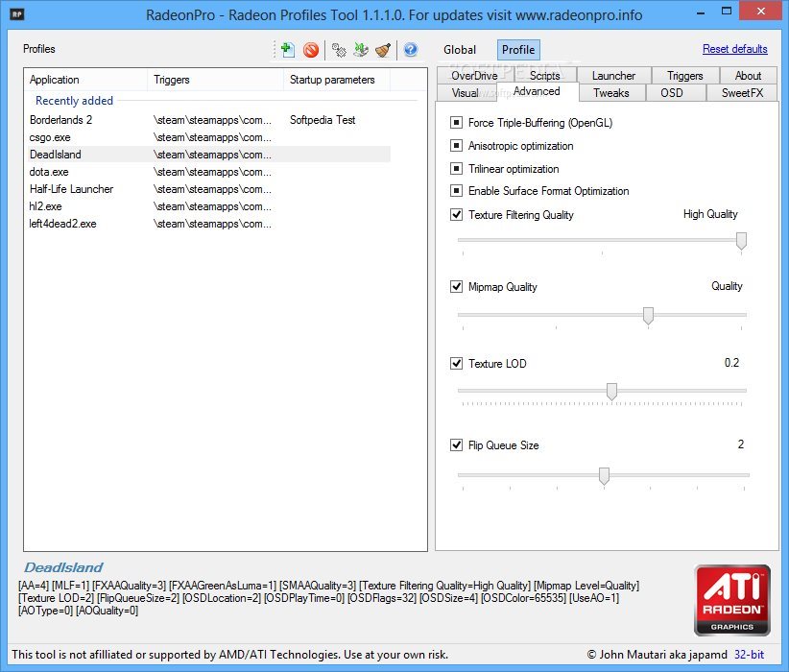Open the Launcher tab
This screenshot has width=789, height=672.
[x=613, y=76]
